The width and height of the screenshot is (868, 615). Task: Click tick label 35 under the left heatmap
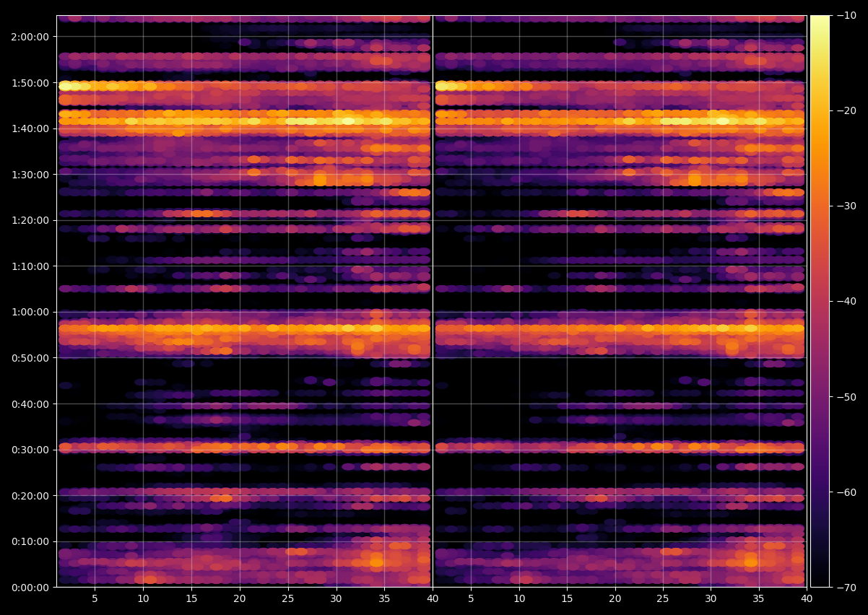coord(384,599)
